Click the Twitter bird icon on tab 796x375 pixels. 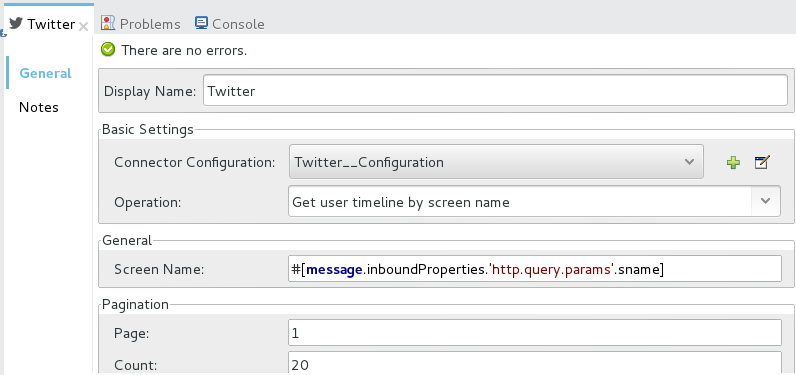[x=16, y=23]
